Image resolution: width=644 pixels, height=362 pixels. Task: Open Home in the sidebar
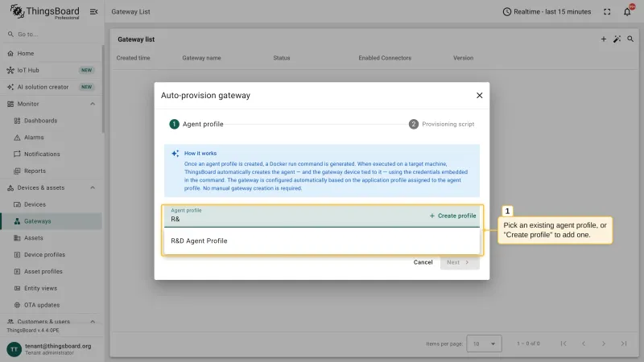(x=51, y=53)
